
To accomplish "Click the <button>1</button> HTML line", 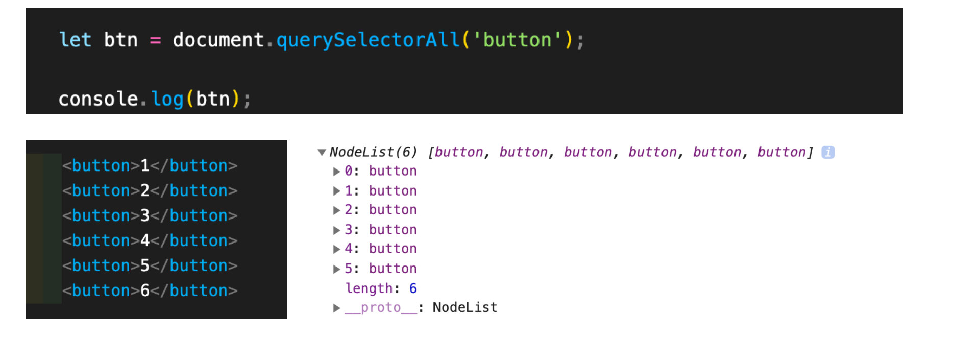I will pos(150,165).
